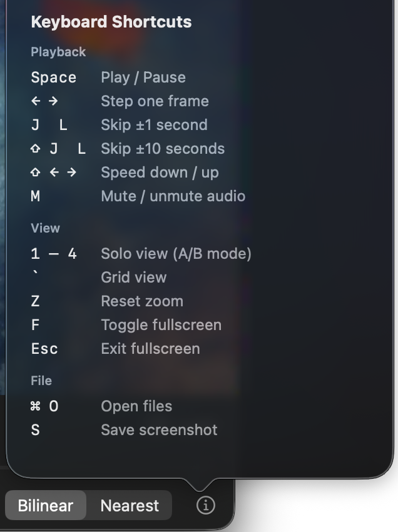Click the Command symbol next to Open files
Viewport: 398px width, 532px height.
[x=37, y=406]
